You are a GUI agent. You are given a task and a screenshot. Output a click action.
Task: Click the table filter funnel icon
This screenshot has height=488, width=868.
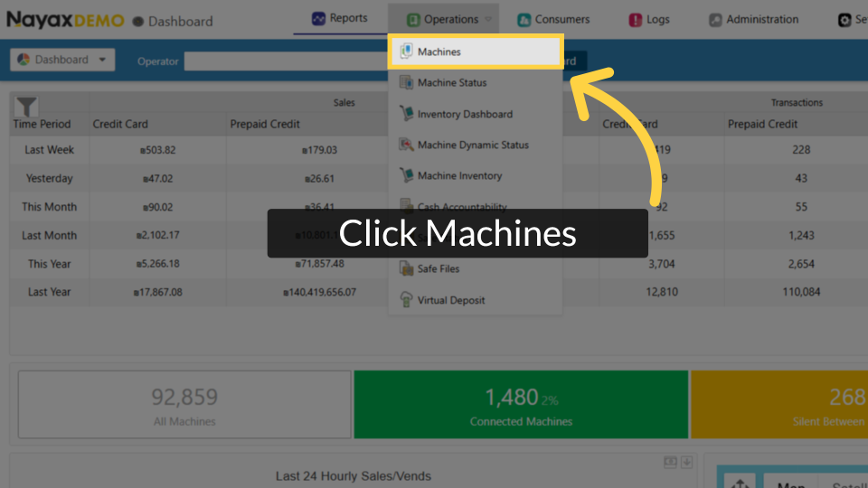click(27, 107)
